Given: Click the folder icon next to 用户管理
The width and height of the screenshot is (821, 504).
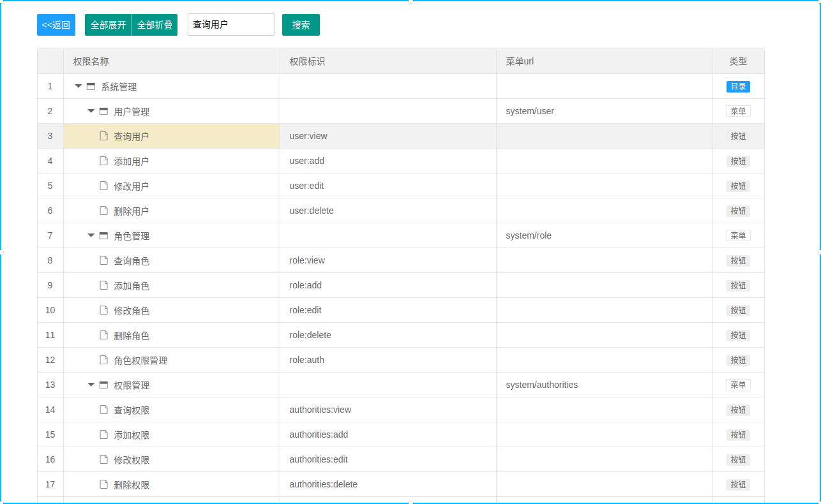Looking at the screenshot, I should click(x=103, y=110).
